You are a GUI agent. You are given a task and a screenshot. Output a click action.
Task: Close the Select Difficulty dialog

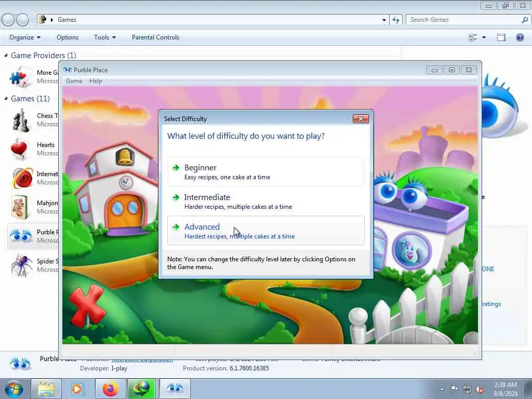(x=361, y=119)
